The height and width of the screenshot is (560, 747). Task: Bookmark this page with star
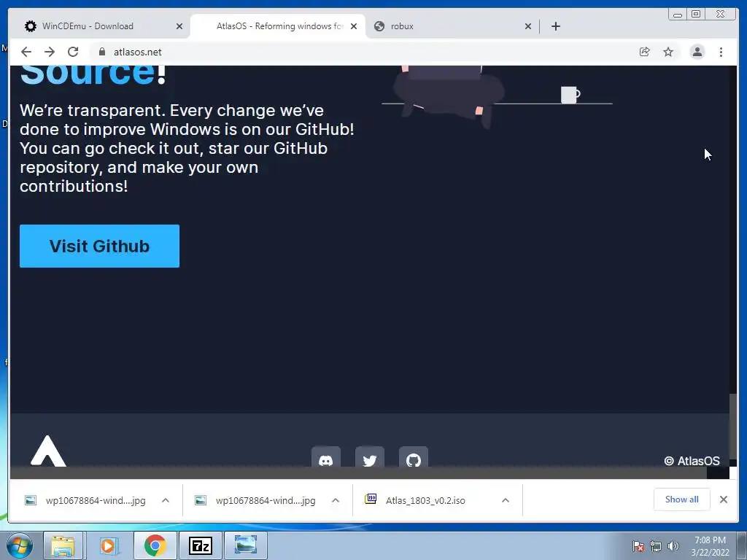click(x=668, y=52)
